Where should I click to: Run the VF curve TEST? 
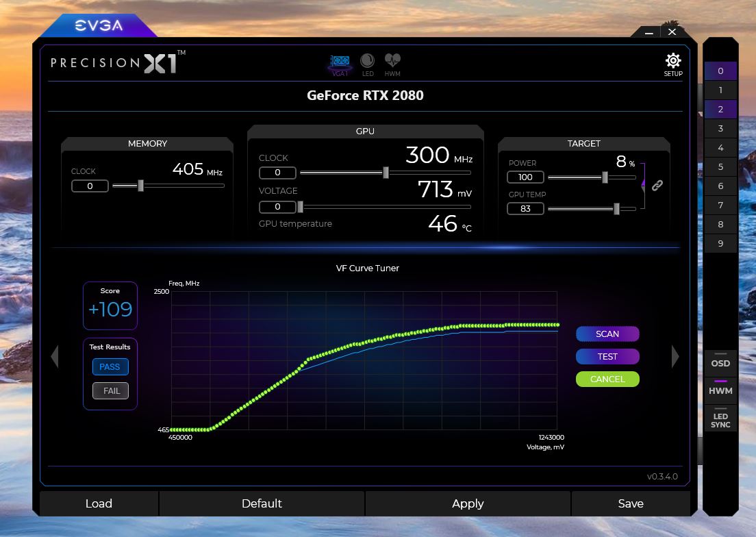click(607, 357)
